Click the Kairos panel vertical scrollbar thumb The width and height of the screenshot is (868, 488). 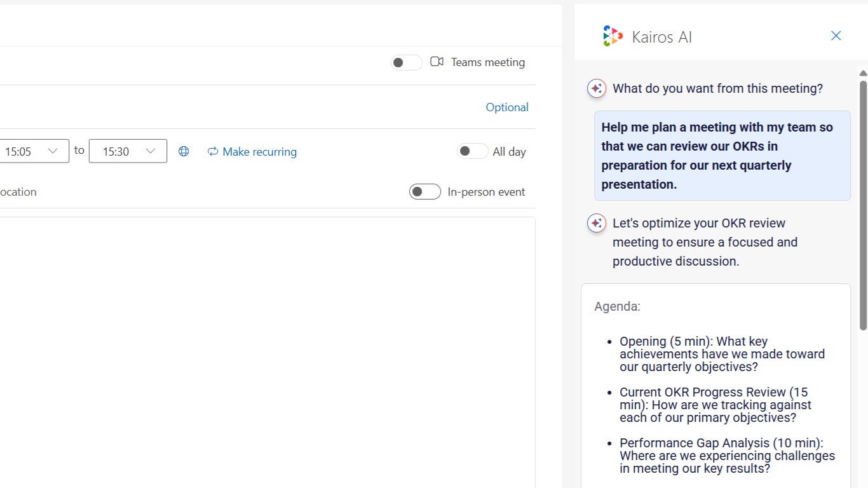pos(863,203)
